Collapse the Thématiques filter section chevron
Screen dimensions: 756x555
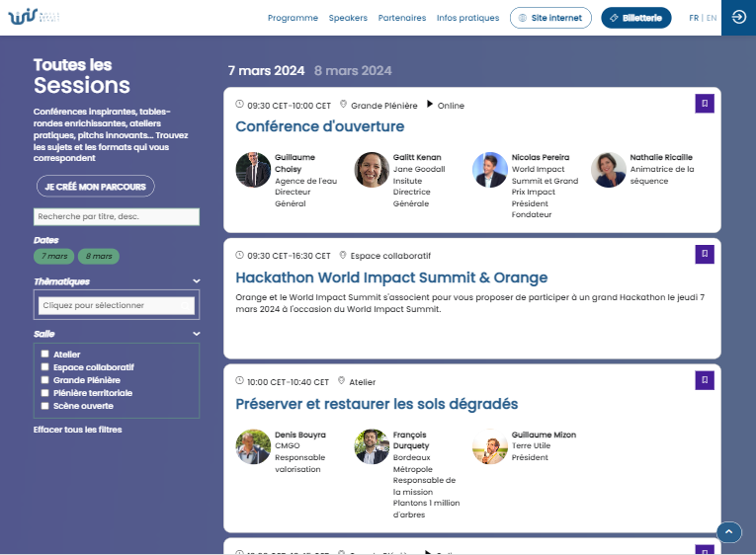click(x=197, y=281)
